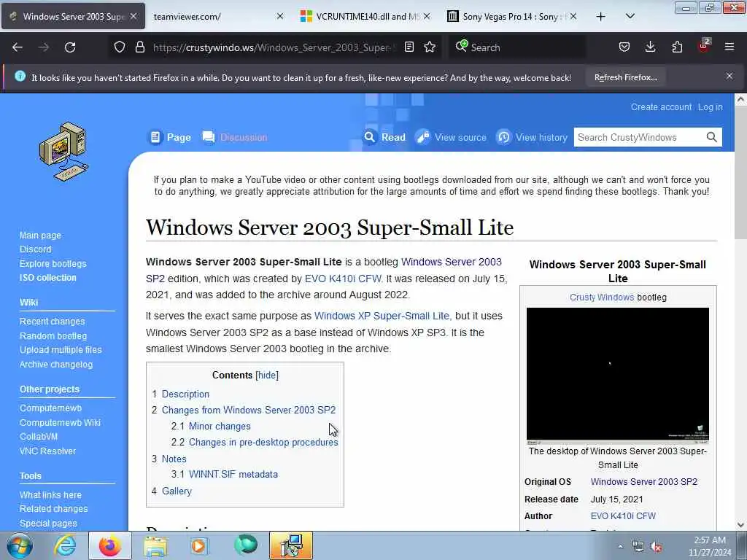Open the green globe taskbar app

point(246,545)
